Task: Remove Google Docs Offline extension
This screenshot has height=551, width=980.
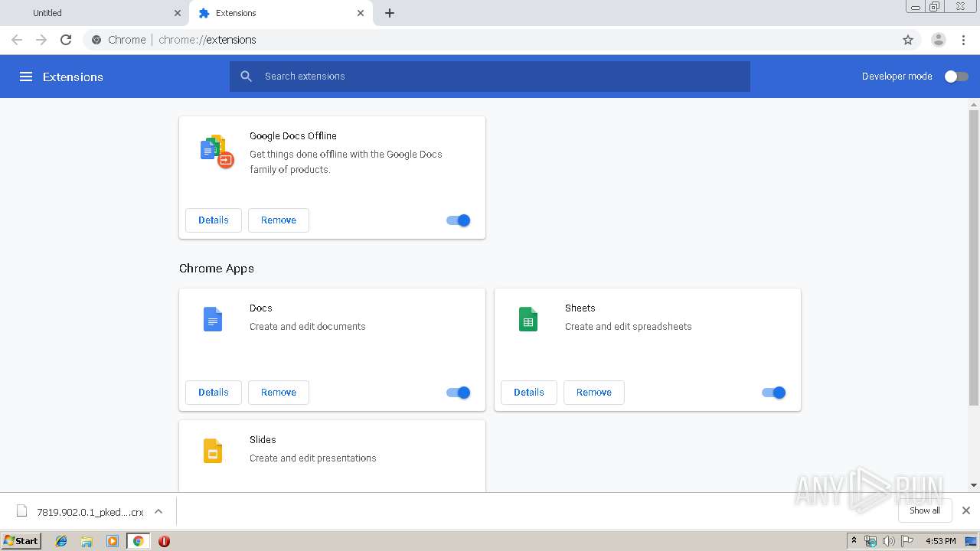Action: [279, 220]
